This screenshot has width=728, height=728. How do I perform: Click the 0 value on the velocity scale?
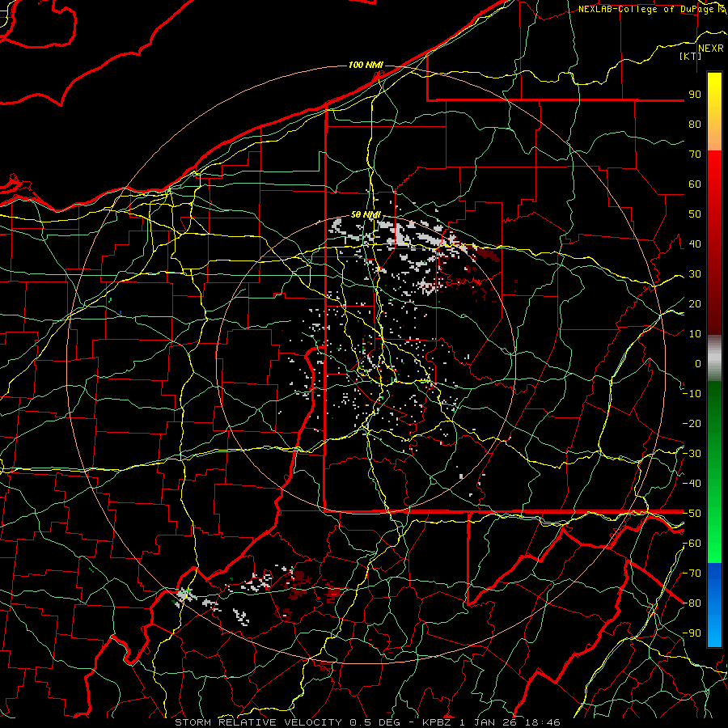[698, 363]
